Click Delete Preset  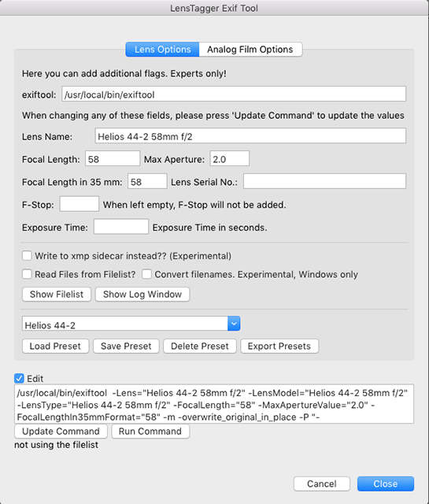200,346
